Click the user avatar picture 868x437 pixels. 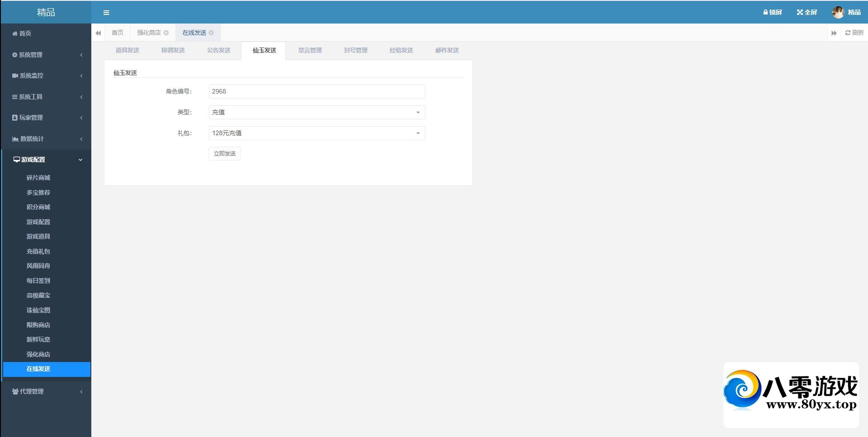click(x=838, y=12)
